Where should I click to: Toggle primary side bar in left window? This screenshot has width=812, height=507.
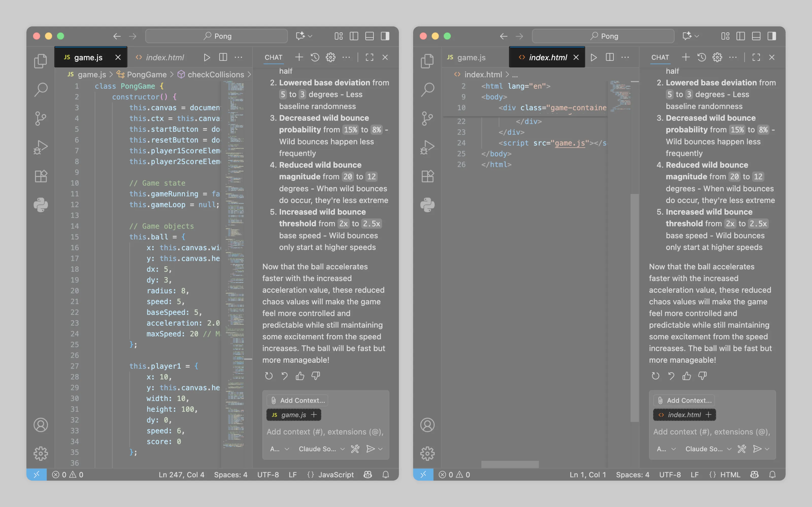pyautogui.click(x=354, y=36)
